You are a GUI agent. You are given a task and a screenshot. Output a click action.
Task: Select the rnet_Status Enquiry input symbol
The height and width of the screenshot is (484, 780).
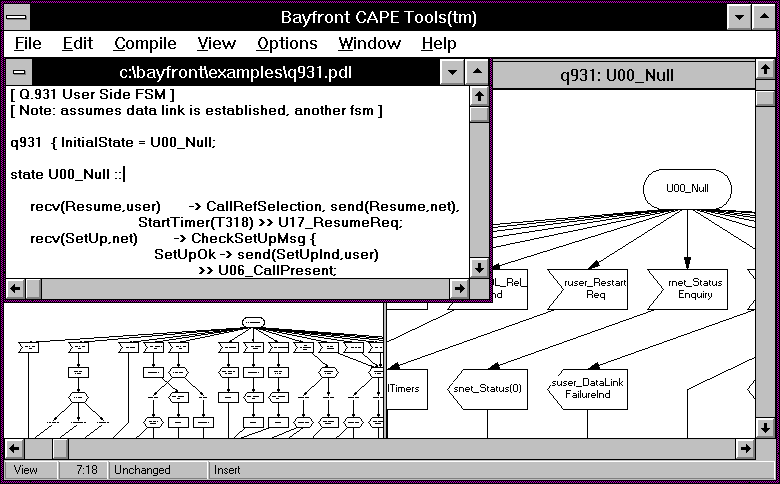tap(687, 290)
